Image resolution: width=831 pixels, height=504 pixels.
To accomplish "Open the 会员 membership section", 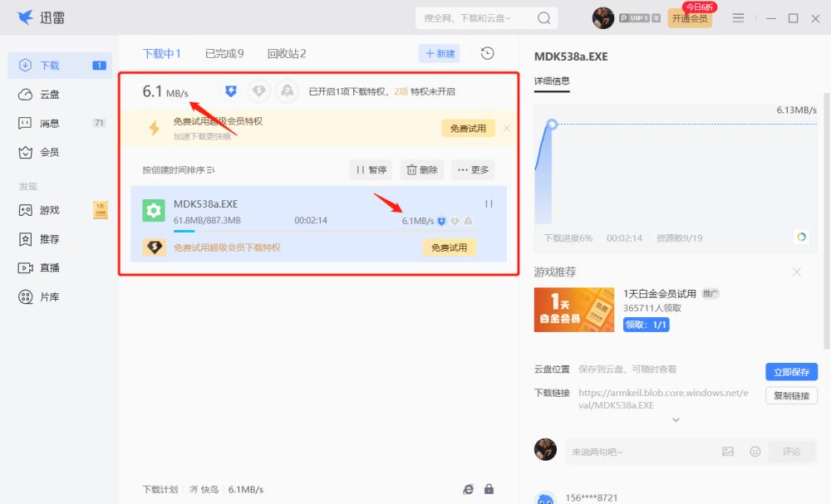I will [x=59, y=153].
